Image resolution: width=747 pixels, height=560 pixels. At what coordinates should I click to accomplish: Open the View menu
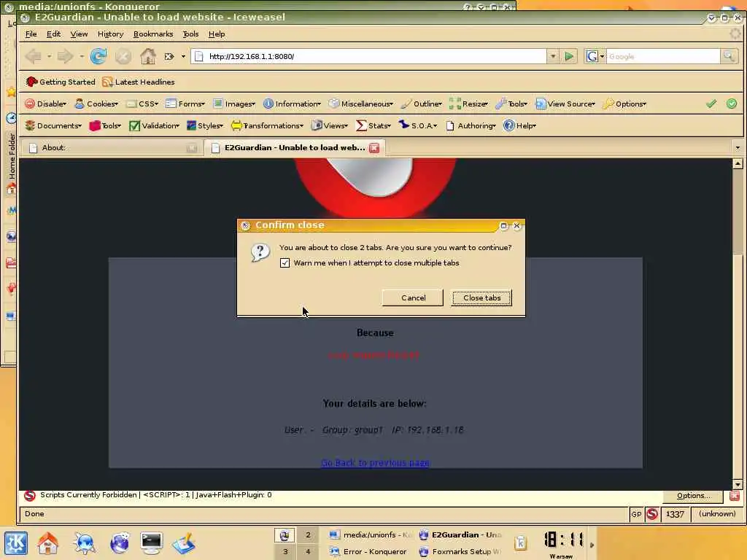tap(79, 34)
